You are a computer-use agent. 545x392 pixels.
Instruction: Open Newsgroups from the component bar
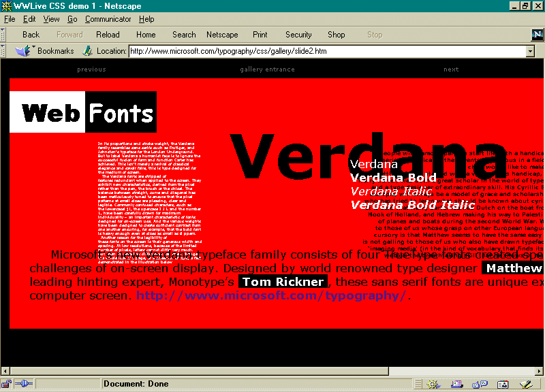(480, 384)
